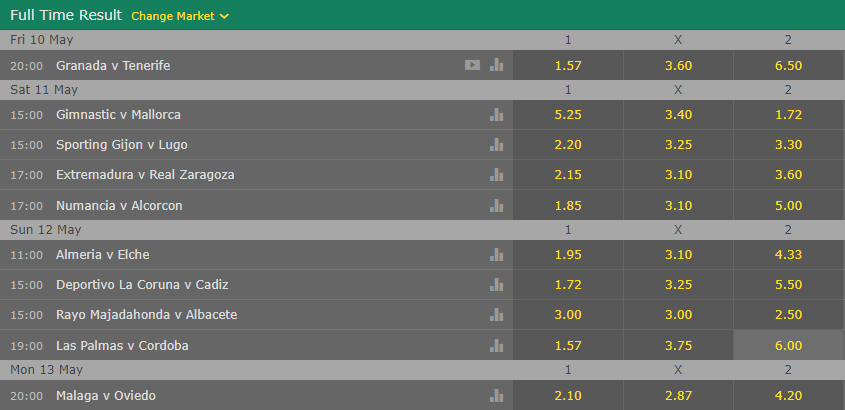Select Granada home win odds 1.57
This screenshot has width=845, height=410.
click(568, 65)
